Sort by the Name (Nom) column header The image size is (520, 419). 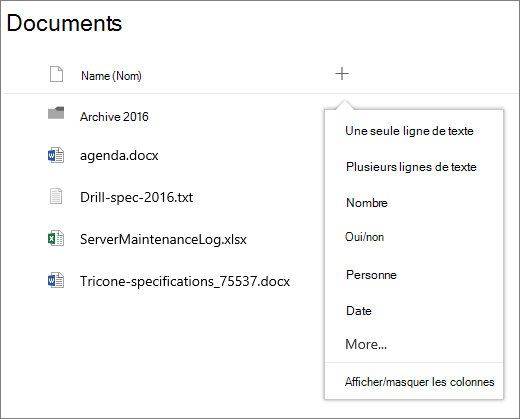(x=111, y=76)
